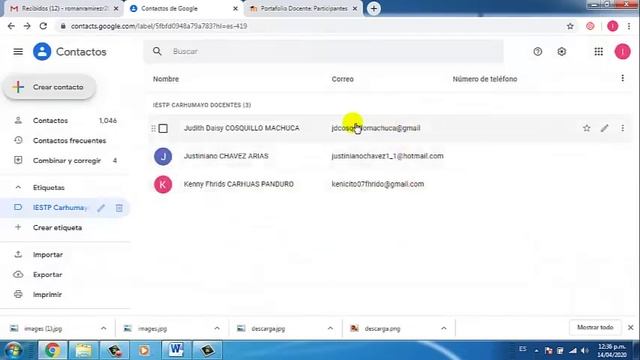Open Contactos frecuentes in sidebar
The image size is (640, 360).
tap(65, 140)
